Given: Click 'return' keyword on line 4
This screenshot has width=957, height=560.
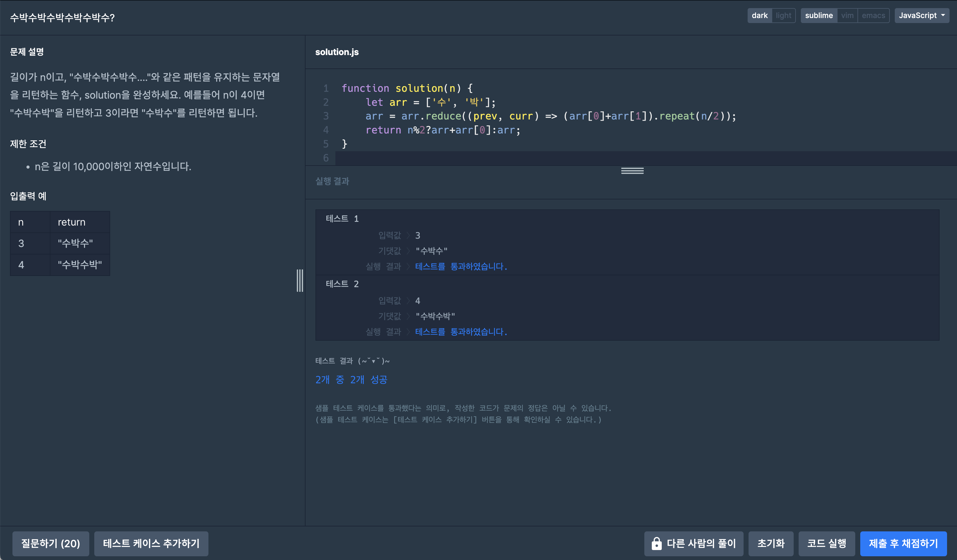Looking at the screenshot, I should [x=383, y=130].
